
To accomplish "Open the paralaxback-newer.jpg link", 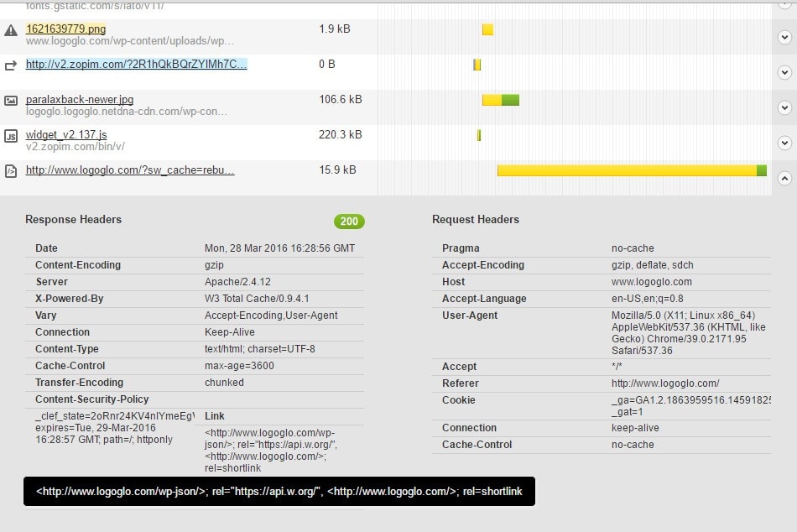I will click(79, 100).
